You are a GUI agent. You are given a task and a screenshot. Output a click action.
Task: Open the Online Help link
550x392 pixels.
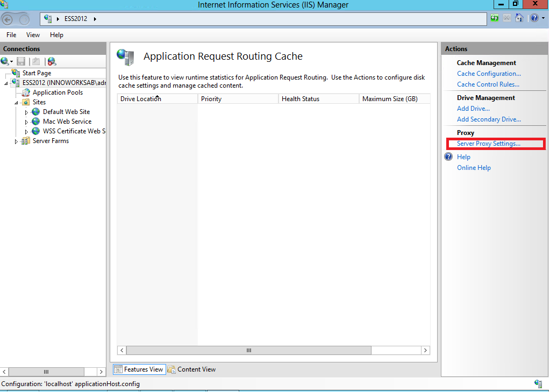pos(474,168)
